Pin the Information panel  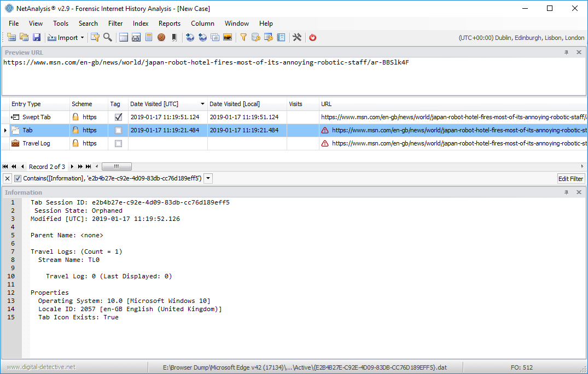(x=566, y=192)
